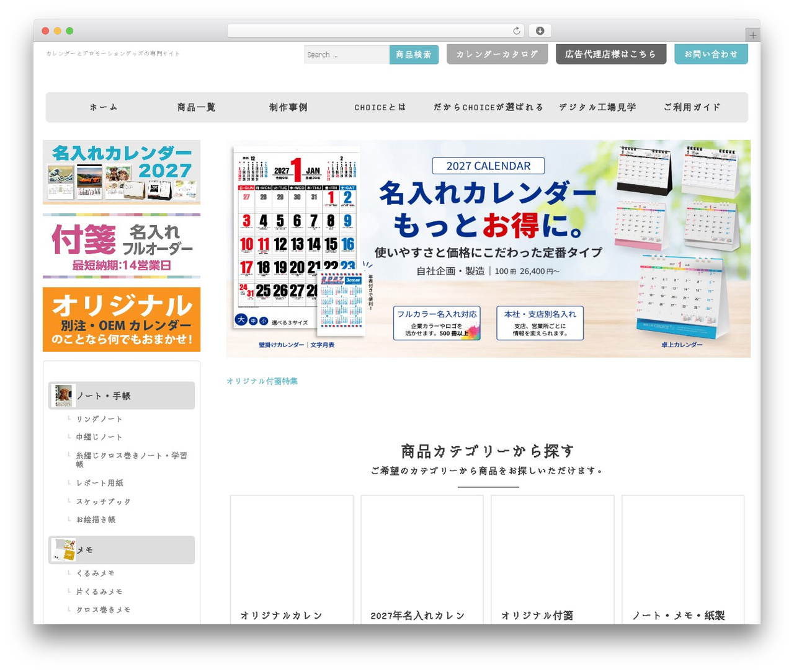Open the オリジナルカレン category card
This screenshot has height=672, width=794.
point(292,559)
